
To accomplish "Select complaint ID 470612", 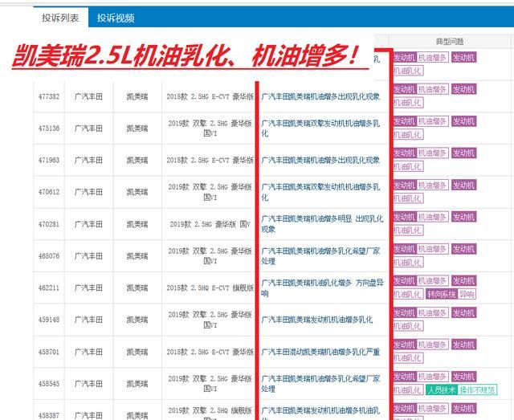I will pyautogui.click(x=49, y=192).
